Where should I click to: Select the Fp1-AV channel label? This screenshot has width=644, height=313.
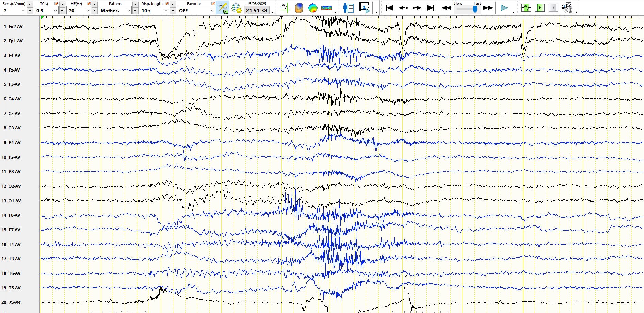click(16, 41)
